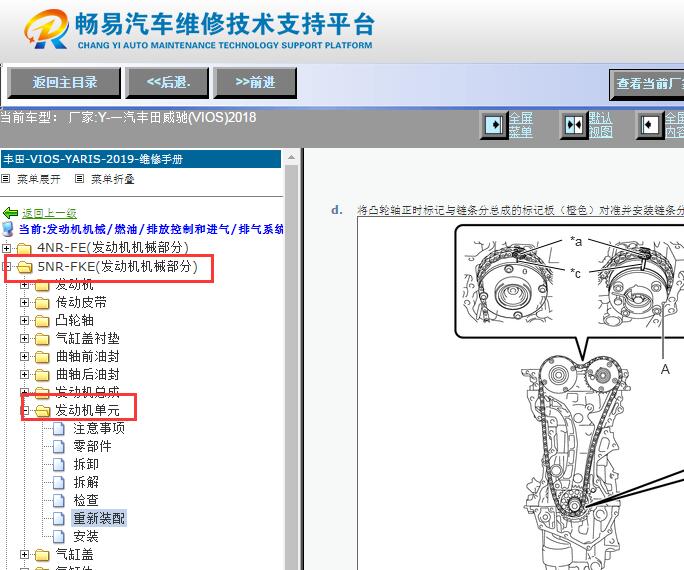Screen dimensions: 684x570
Task: Click the 安装 document icon
Action: (59, 537)
